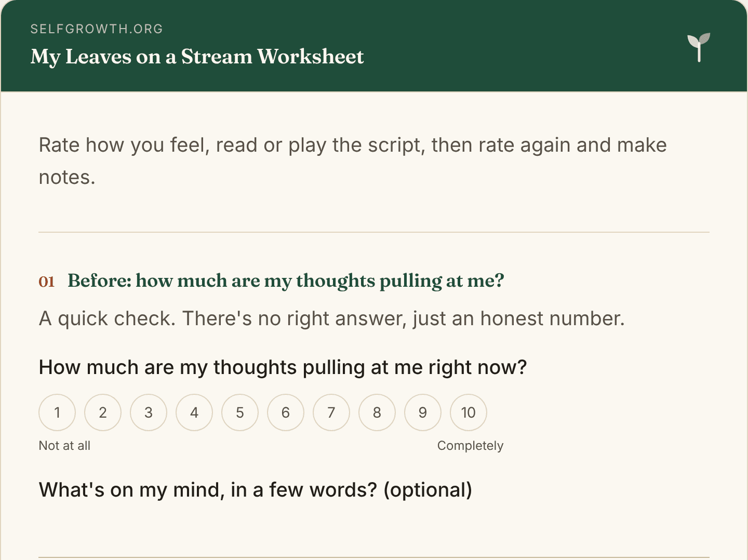Click the 'A quick check' description text

coord(332,318)
